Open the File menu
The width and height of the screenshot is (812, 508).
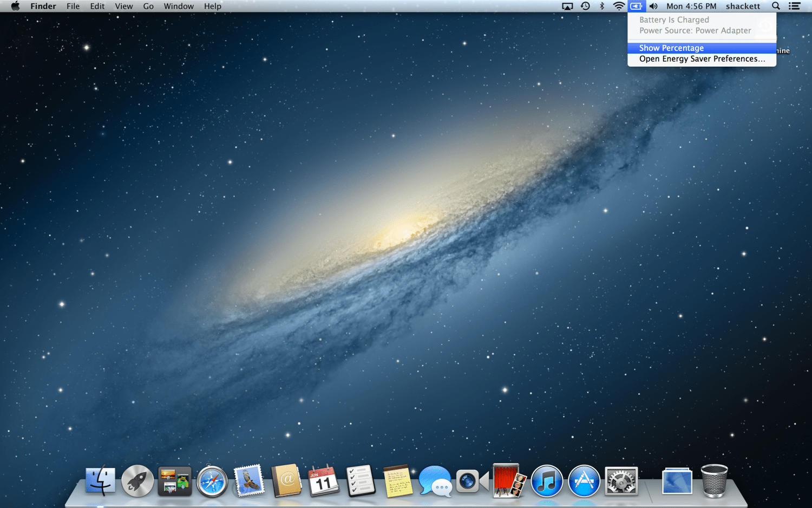(x=73, y=6)
